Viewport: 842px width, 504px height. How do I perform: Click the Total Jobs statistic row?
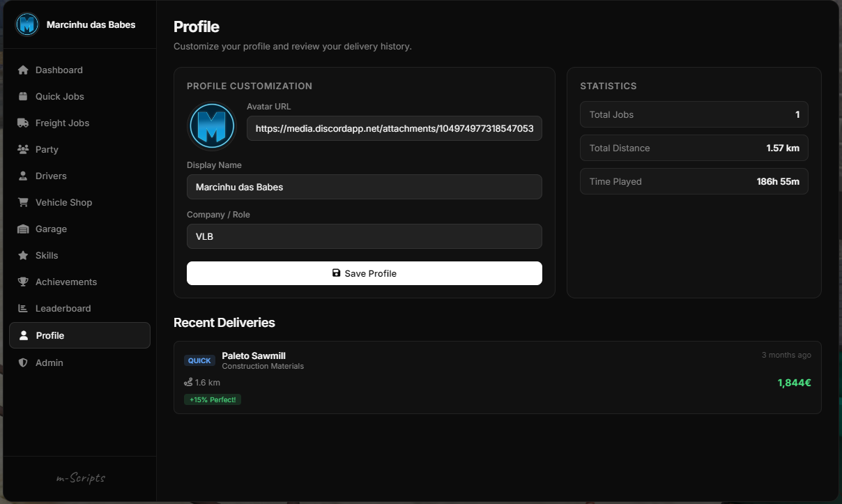[x=694, y=114]
